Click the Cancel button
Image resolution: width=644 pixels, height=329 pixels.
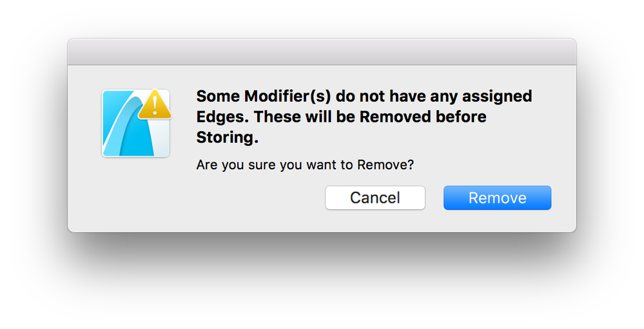tap(375, 198)
